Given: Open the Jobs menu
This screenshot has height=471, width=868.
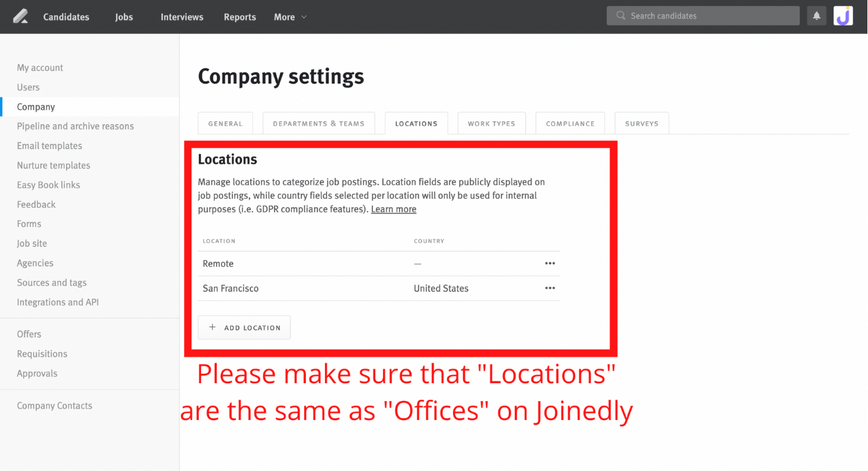Looking at the screenshot, I should pos(124,17).
